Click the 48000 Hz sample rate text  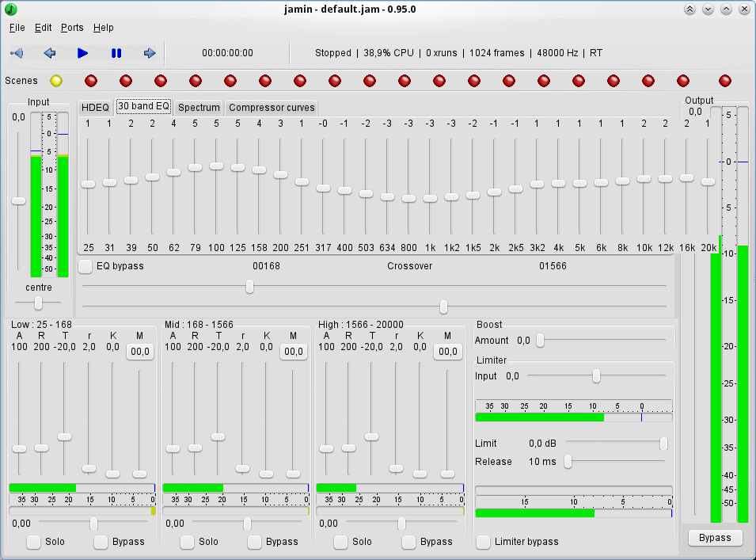[557, 53]
